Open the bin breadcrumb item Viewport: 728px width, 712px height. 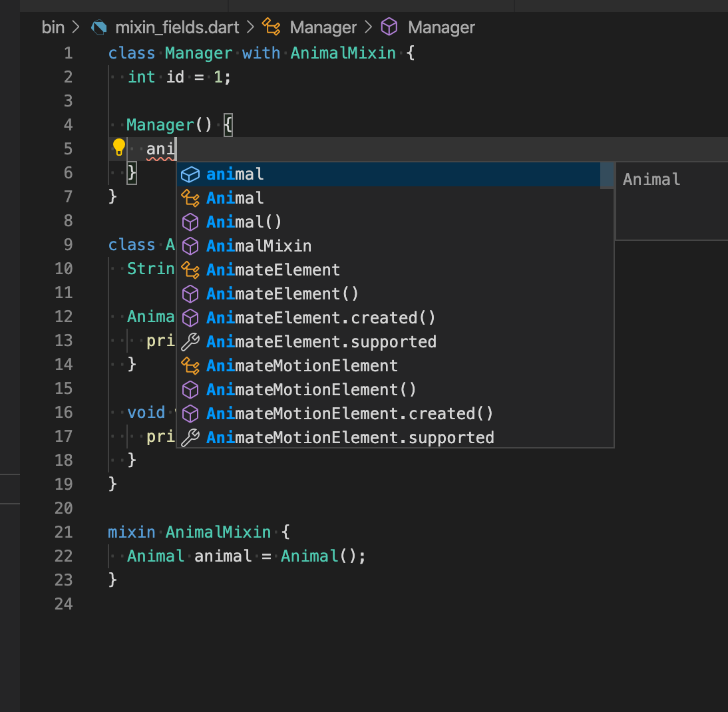click(53, 27)
